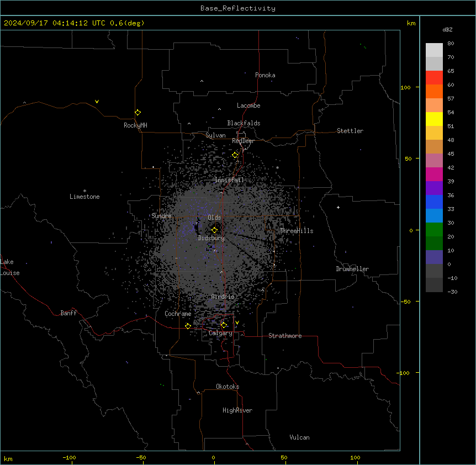This screenshot has height=465, width=476.
Task: Pick the purple swatch between 39 and 36
Action: click(x=434, y=188)
